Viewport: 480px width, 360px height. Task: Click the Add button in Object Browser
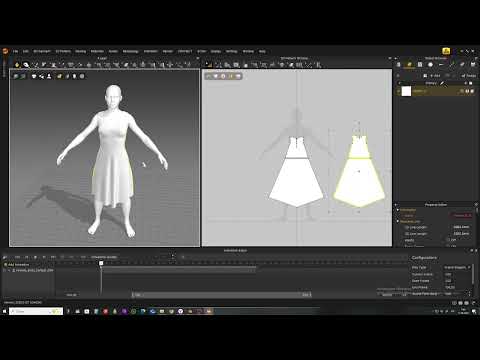(435, 76)
